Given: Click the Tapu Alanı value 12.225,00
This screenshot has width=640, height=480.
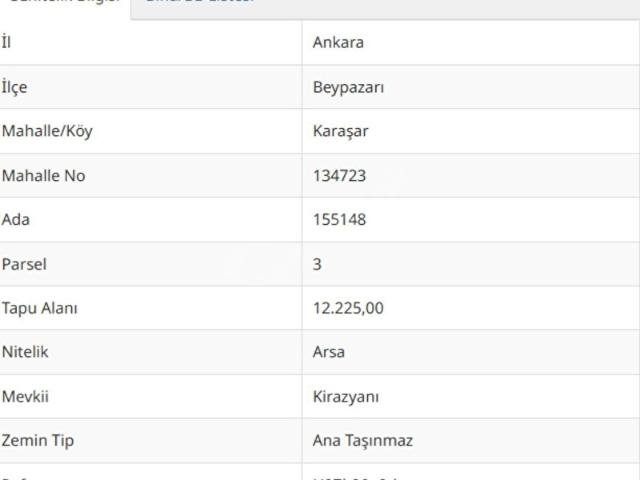Looking at the screenshot, I should [348, 308].
